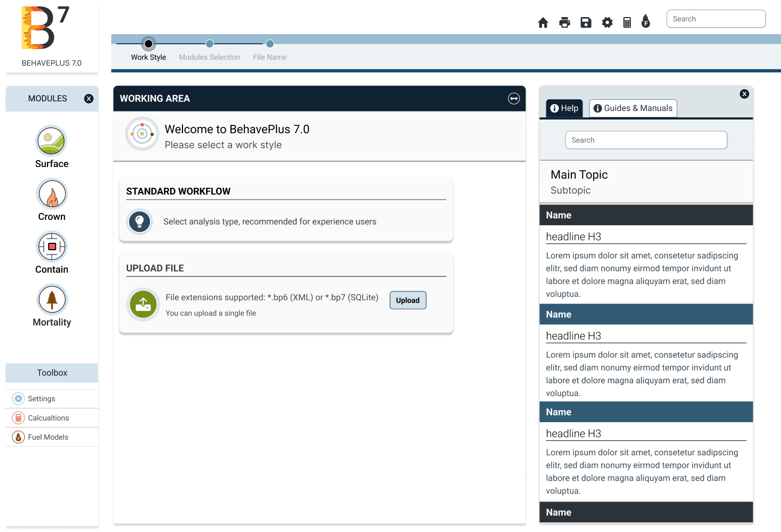Click the Save disk icon
Viewport: 781px width, 532px height.
[586, 22]
